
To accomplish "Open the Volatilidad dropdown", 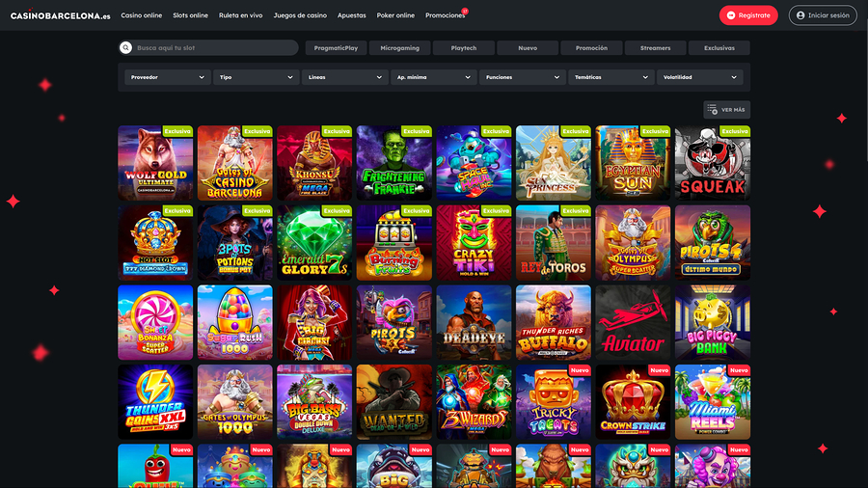I will 700,77.
